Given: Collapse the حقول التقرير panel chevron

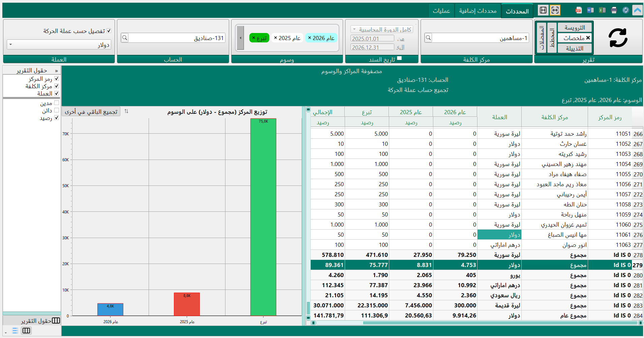Looking at the screenshot, I should tap(57, 71).
